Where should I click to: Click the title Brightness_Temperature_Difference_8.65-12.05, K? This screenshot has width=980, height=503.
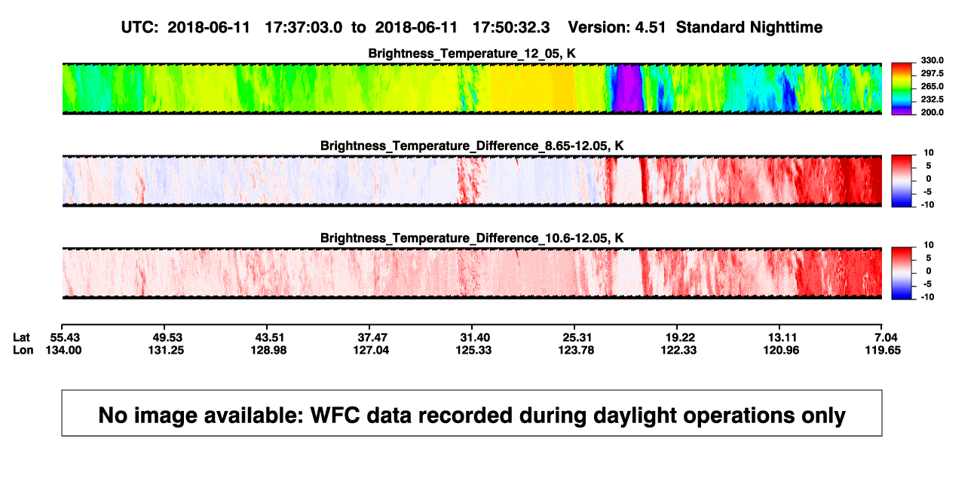[x=472, y=146]
